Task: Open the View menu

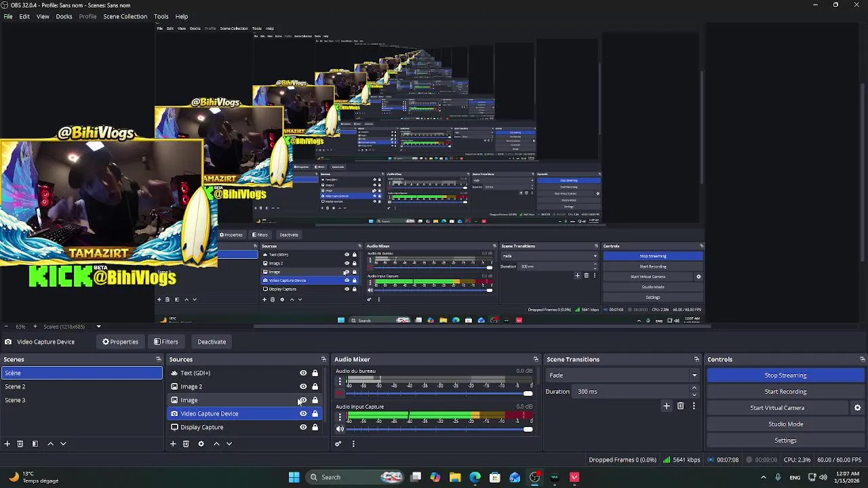Action: pos(43,16)
